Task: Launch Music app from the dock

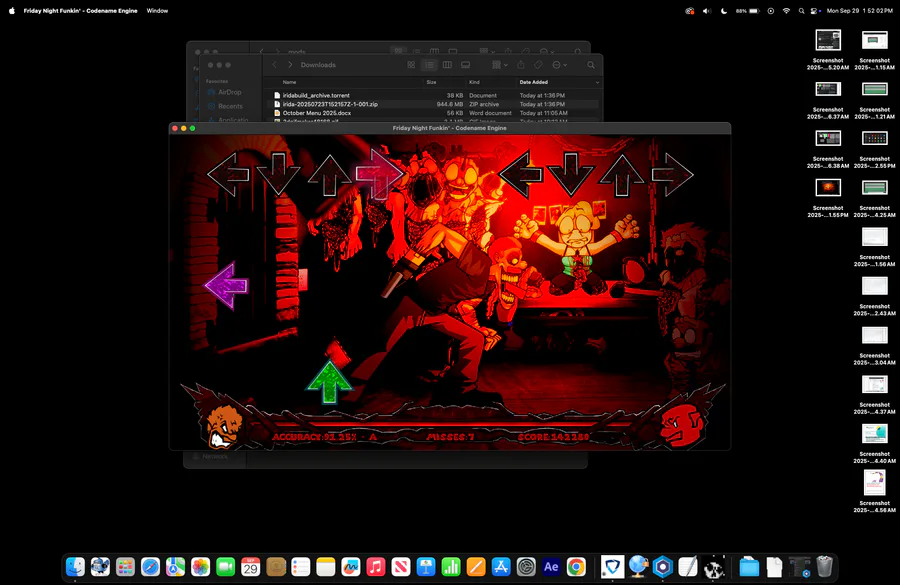Action: (376, 567)
